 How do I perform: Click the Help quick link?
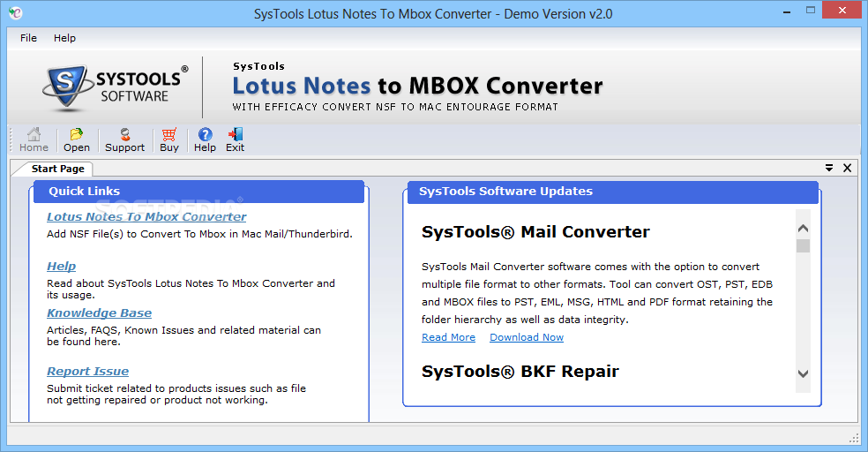point(61,266)
